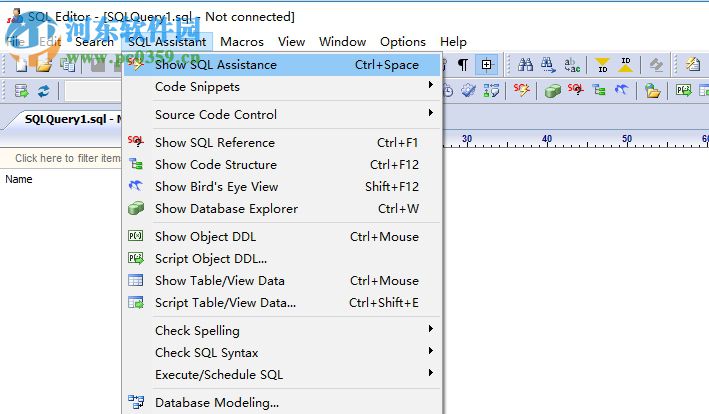Click the Name column header

pos(19,179)
